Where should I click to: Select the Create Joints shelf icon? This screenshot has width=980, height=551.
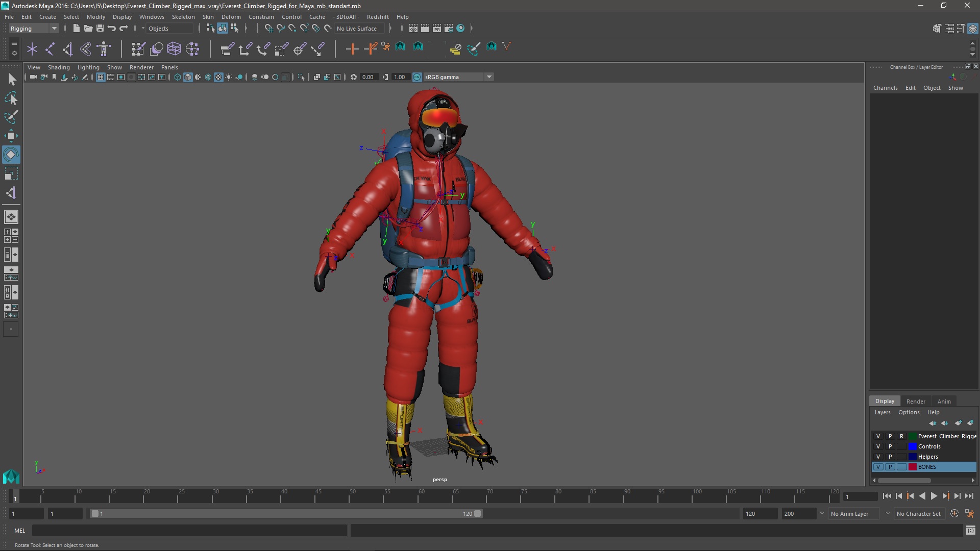(50, 49)
